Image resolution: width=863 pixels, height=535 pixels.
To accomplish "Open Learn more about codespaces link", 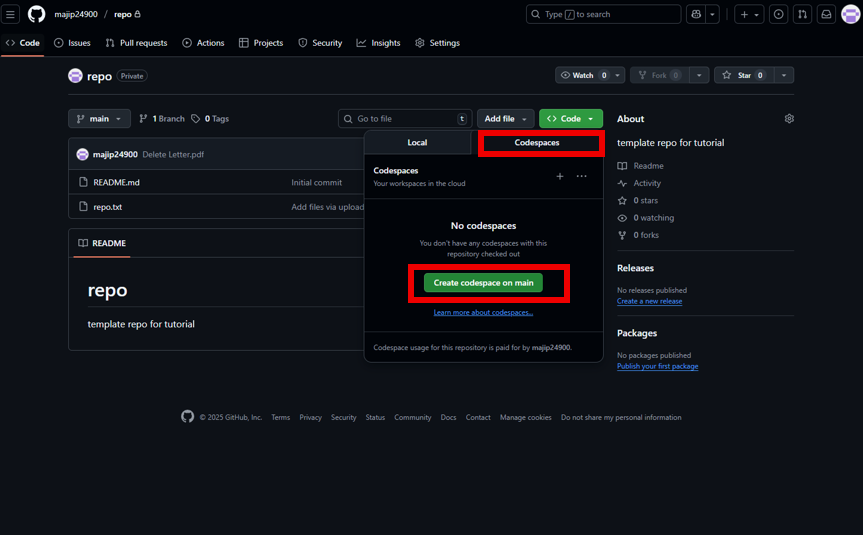I will (483, 313).
